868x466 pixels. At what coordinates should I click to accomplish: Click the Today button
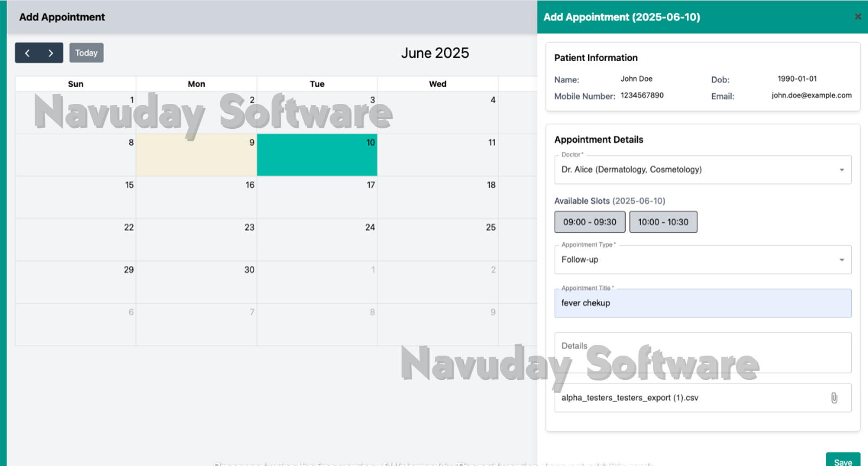[87, 53]
